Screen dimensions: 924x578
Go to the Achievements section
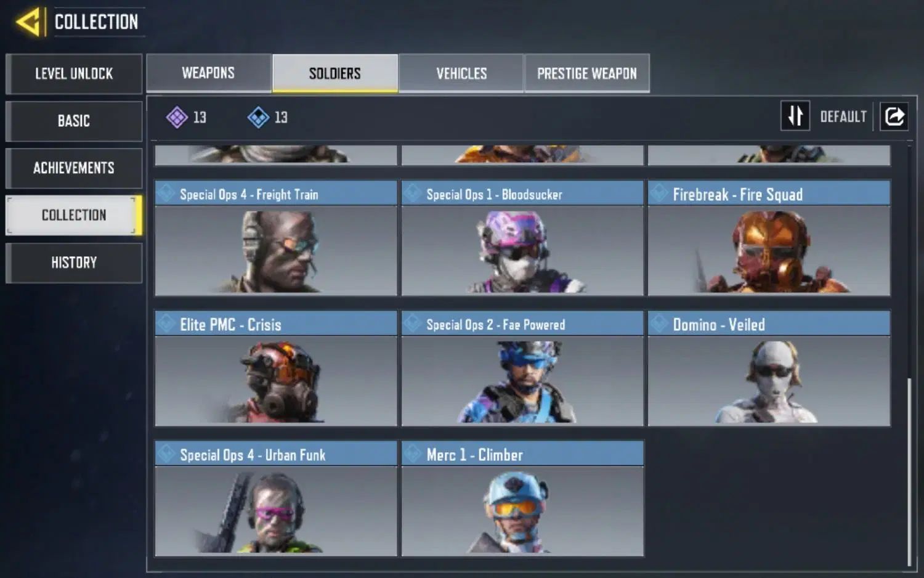point(74,168)
